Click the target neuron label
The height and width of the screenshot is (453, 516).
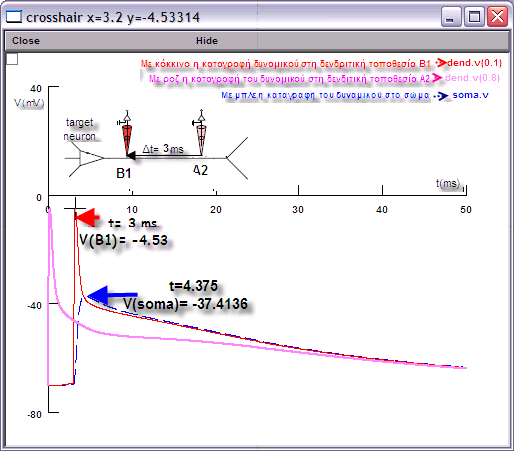coord(80,129)
